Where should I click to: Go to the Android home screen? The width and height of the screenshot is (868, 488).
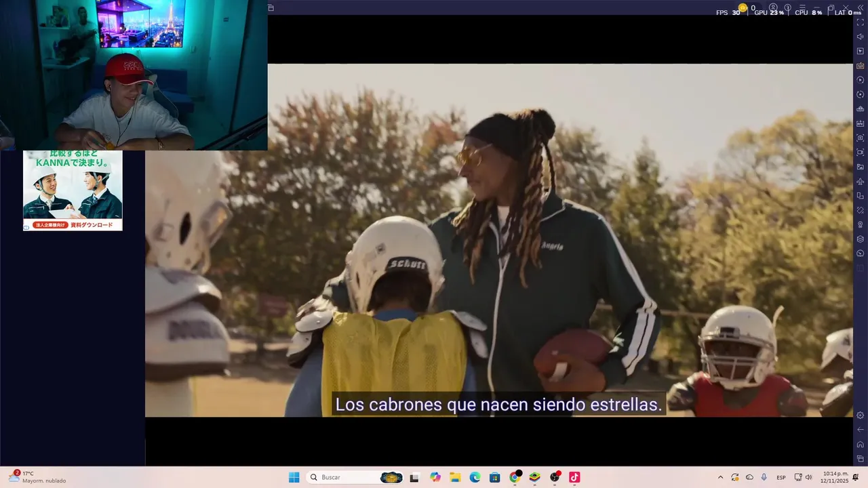[861, 445]
